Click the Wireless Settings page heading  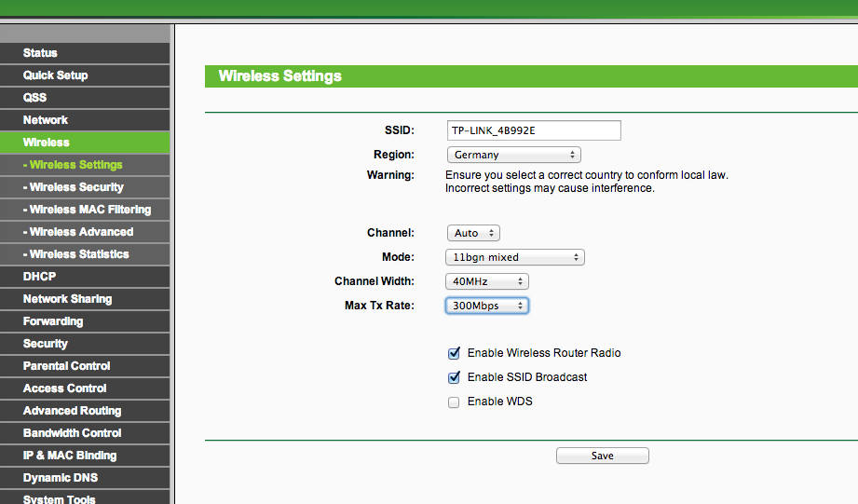280,76
